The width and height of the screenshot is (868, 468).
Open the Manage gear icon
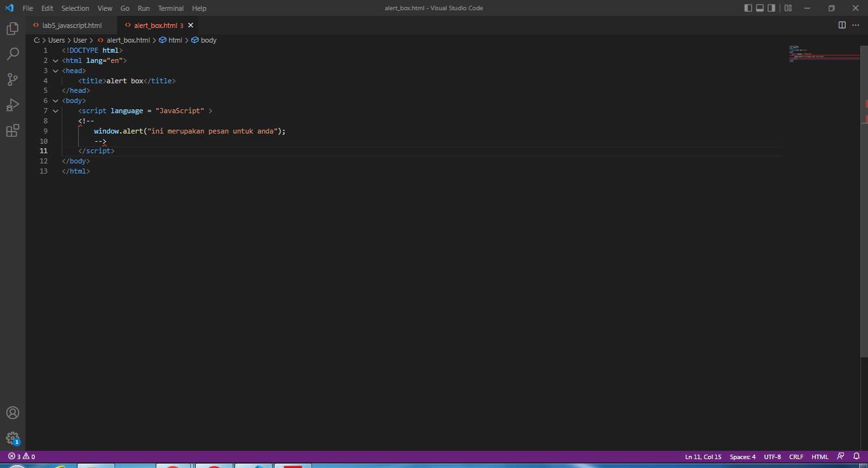(13, 438)
